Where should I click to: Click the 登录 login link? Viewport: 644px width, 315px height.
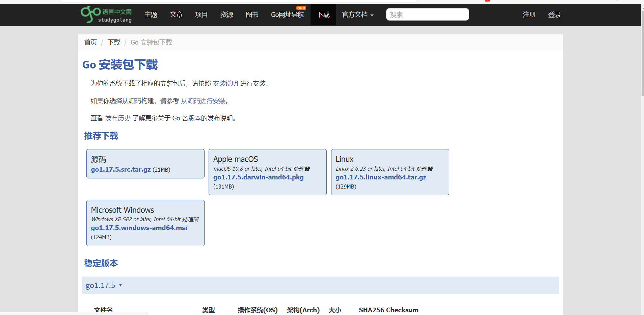554,15
